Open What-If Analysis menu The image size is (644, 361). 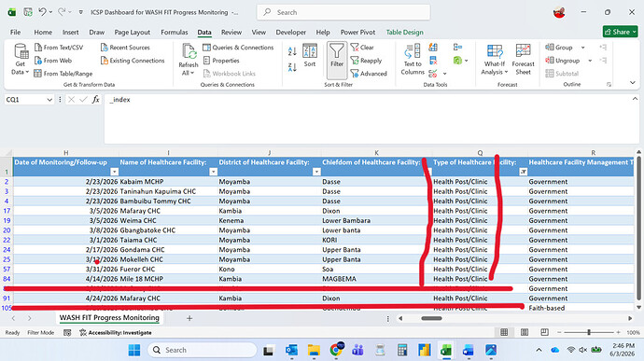(495, 60)
